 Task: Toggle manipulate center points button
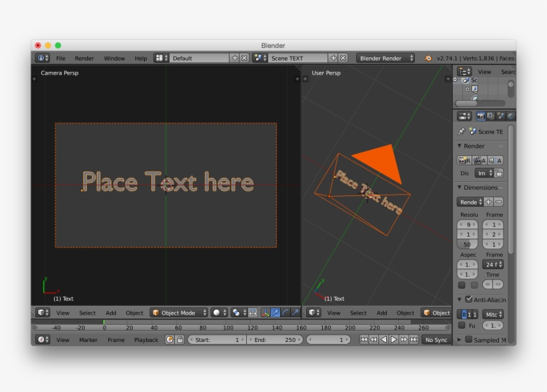point(253,313)
